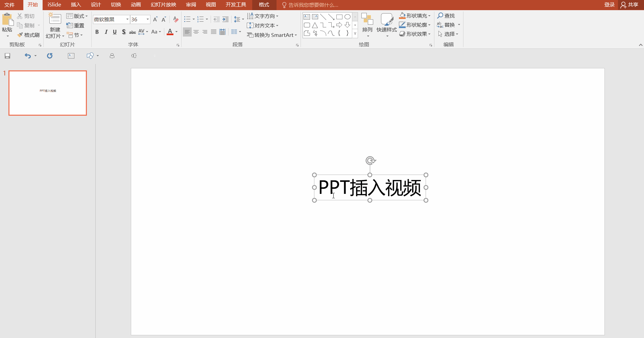Open the font size dropdown
The image size is (644, 338).
point(147,19)
